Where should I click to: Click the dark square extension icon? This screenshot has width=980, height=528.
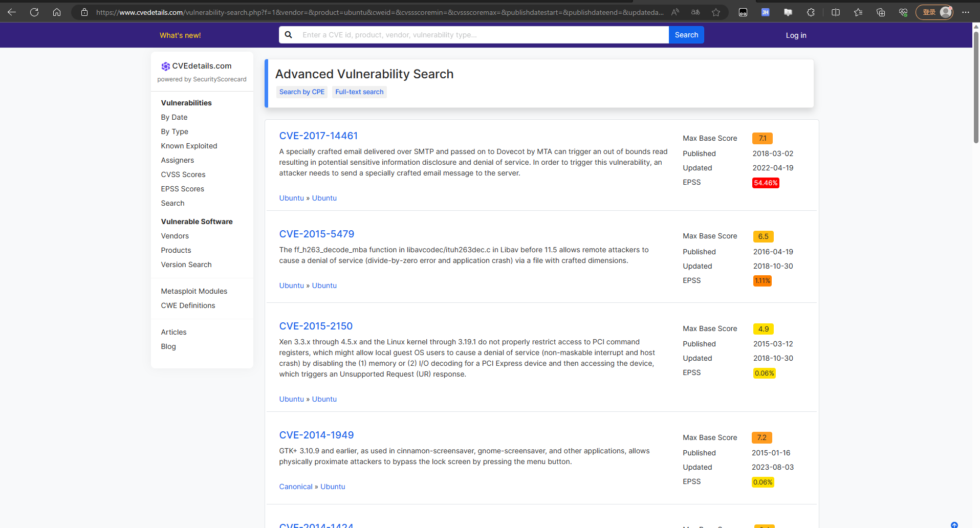click(x=743, y=12)
